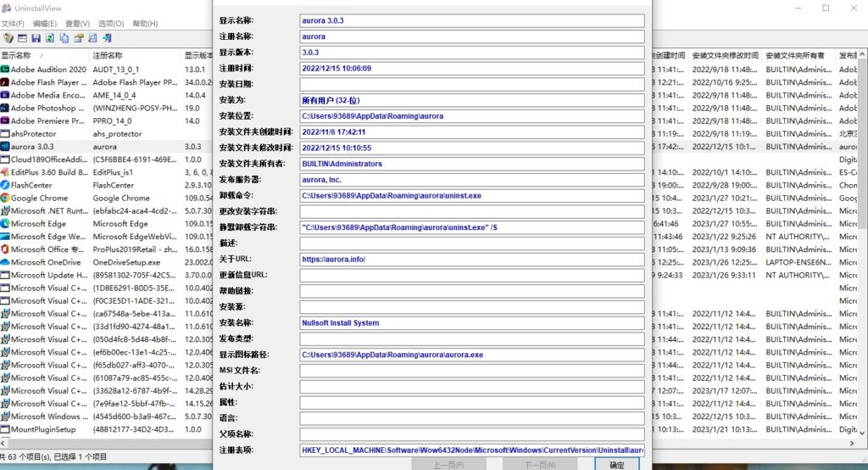This screenshot has height=470, width=868.
Task: Click the 关于URL field with https://aurora.info/
Action: (472, 259)
